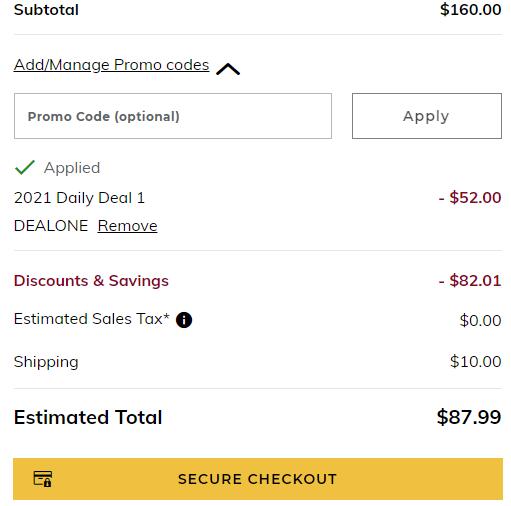Click the - $52.00 deal discount amount
Viewport: 511px width, 506px height.
[470, 197]
